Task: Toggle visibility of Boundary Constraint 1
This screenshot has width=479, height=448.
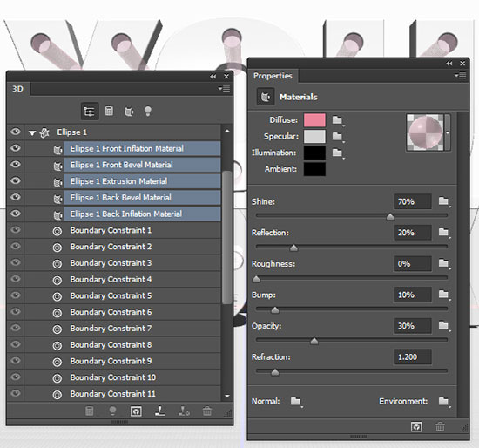Action: click(x=16, y=229)
